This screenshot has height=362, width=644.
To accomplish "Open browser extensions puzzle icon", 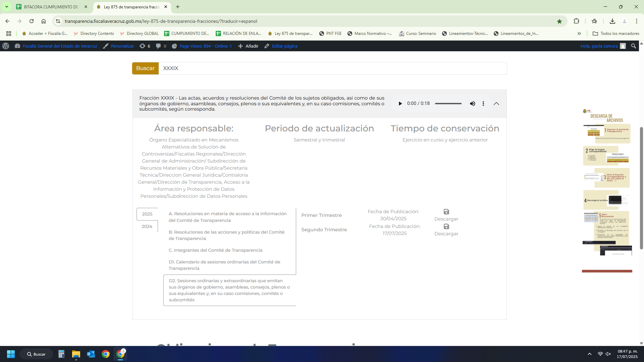I will click(576, 21).
